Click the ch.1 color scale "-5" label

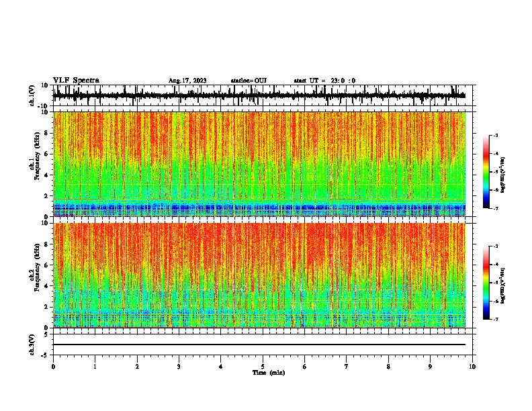495,172
